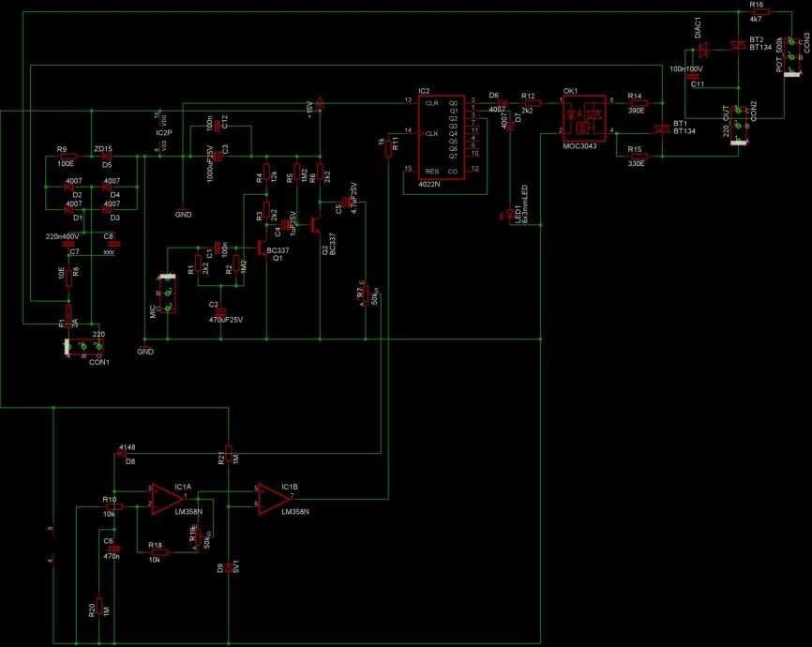Select fuse F1 2A
This screenshot has height=647, width=812.
click(x=68, y=317)
